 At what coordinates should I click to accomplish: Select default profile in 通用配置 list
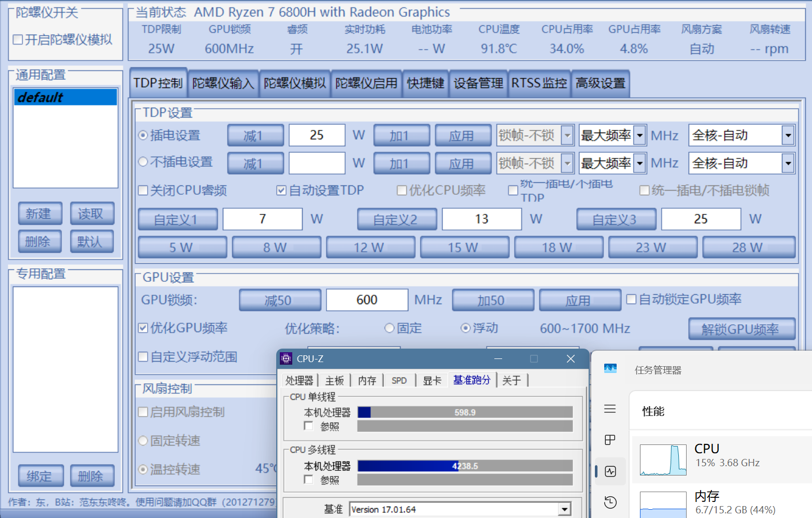(x=65, y=97)
